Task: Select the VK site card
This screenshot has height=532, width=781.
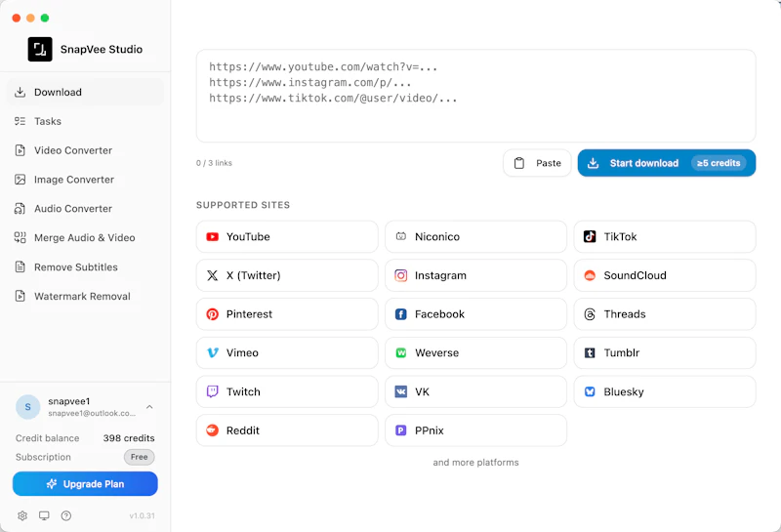Action: tap(475, 391)
